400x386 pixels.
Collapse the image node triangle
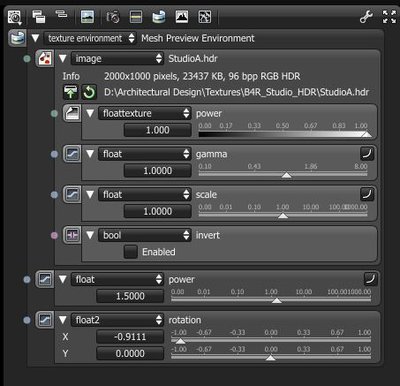62,59
